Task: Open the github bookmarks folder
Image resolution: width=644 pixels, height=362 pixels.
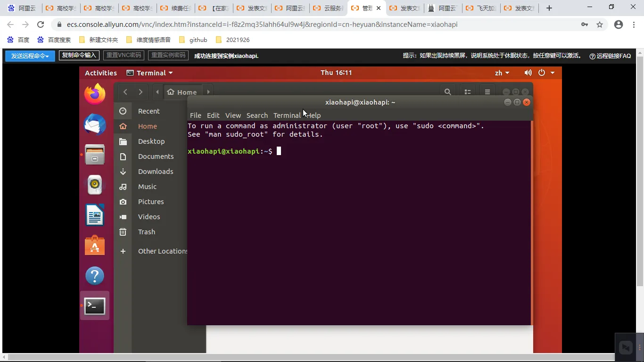Action: point(193,40)
